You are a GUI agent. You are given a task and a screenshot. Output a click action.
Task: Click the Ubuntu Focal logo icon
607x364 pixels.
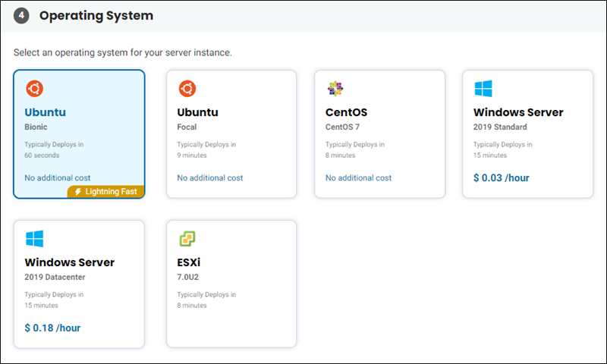click(x=187, y=89)
